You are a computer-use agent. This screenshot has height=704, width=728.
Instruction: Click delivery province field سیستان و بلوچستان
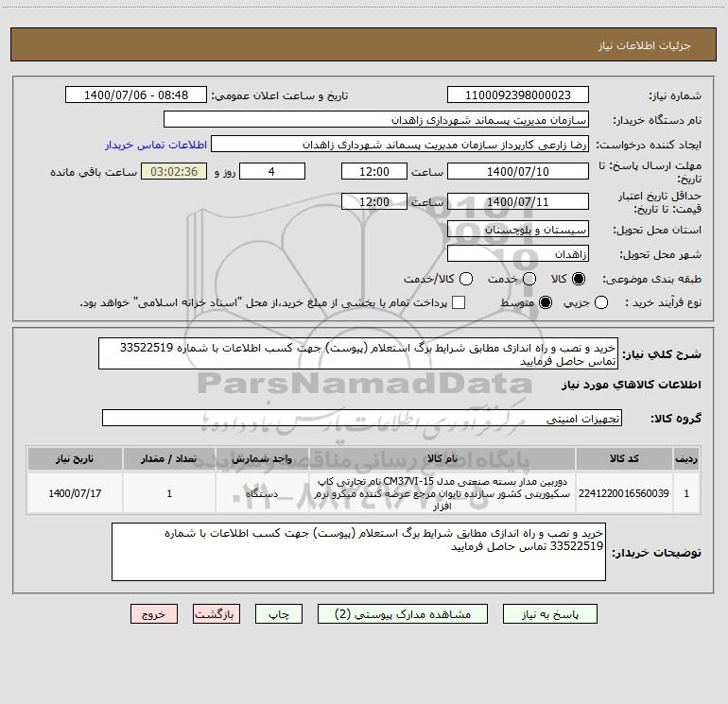pos(518,229)
